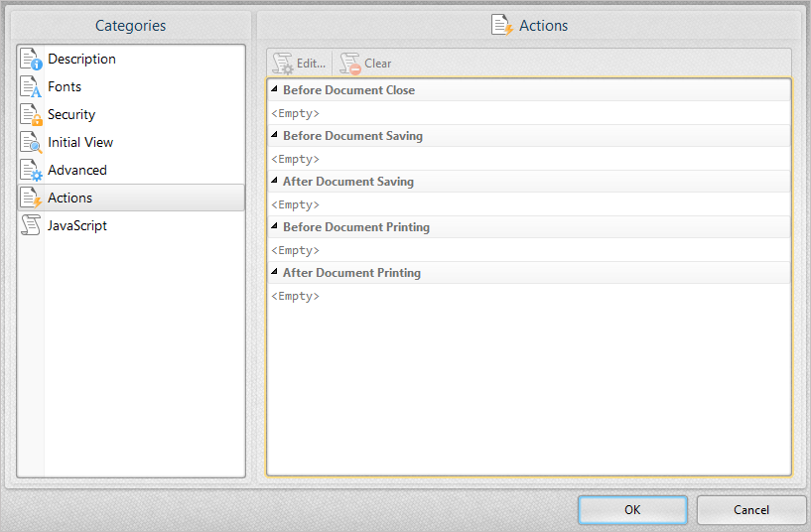The width and height of the screenshot is (811, 532).
Task: Collapse the After Document Printing section
Action: (275, 273)
